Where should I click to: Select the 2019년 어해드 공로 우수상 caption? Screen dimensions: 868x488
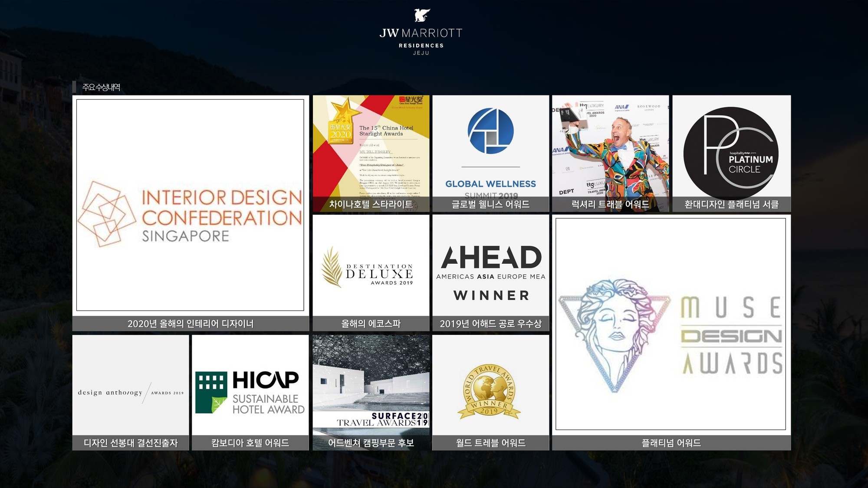491,324
